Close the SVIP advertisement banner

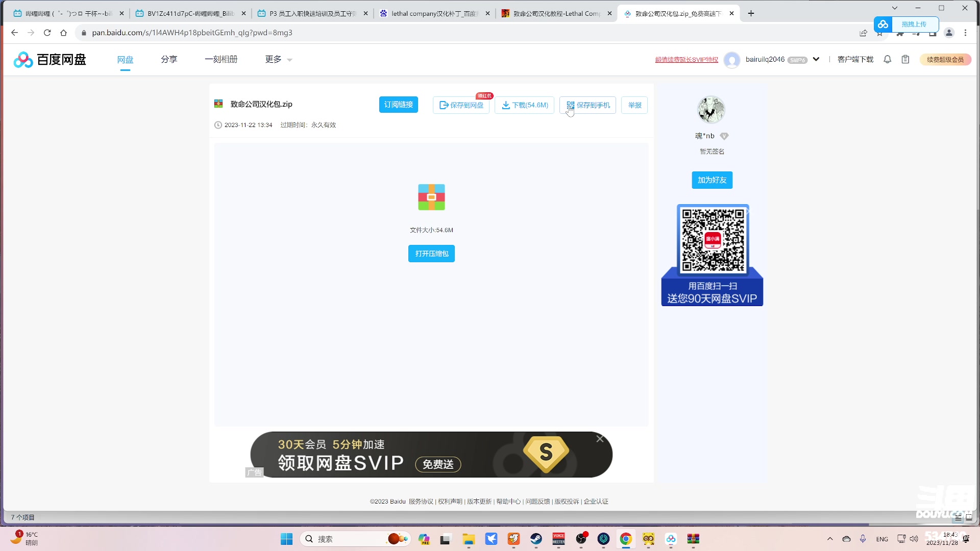[x=600, y=439]
